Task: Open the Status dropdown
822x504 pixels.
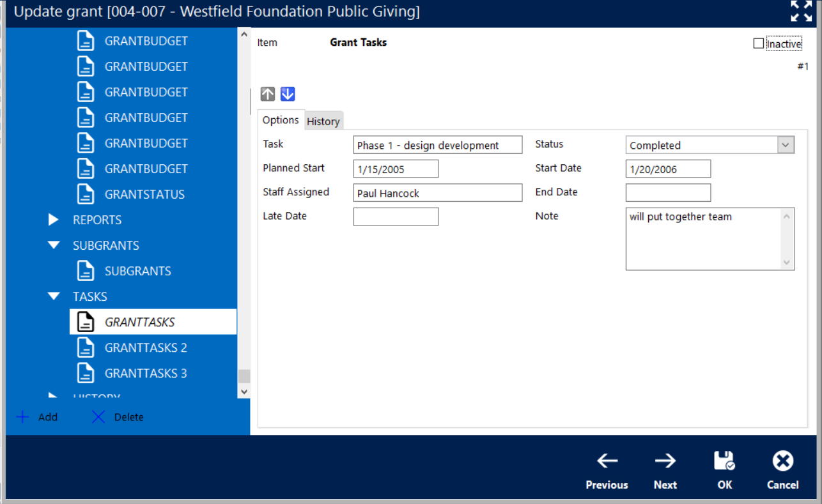Action: pos(786,145)
